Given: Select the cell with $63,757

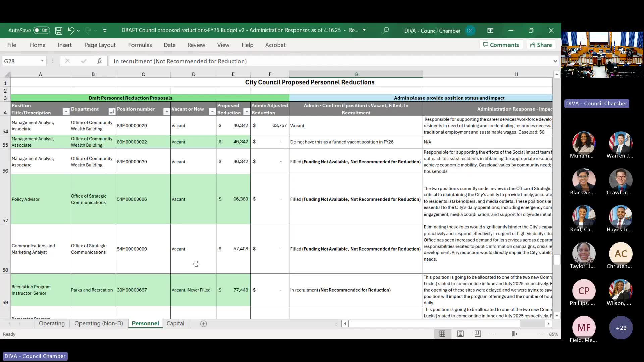Looking at the screenshot, I should coord(270,125).
